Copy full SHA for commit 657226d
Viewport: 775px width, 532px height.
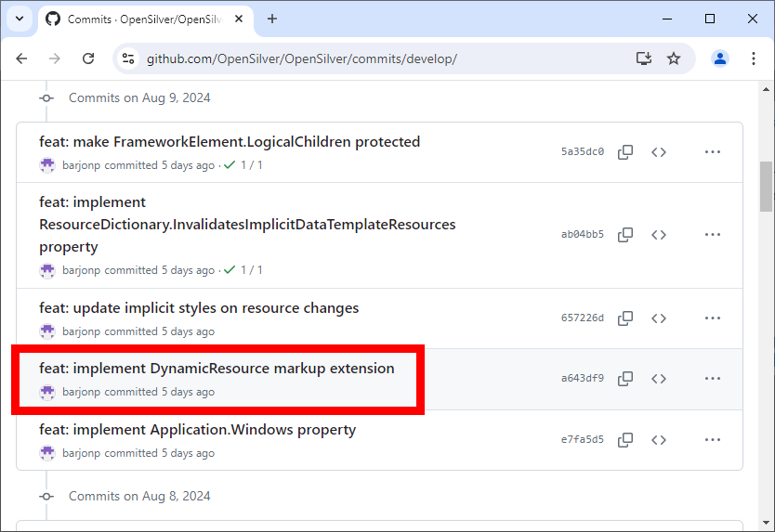click(625, 318)
